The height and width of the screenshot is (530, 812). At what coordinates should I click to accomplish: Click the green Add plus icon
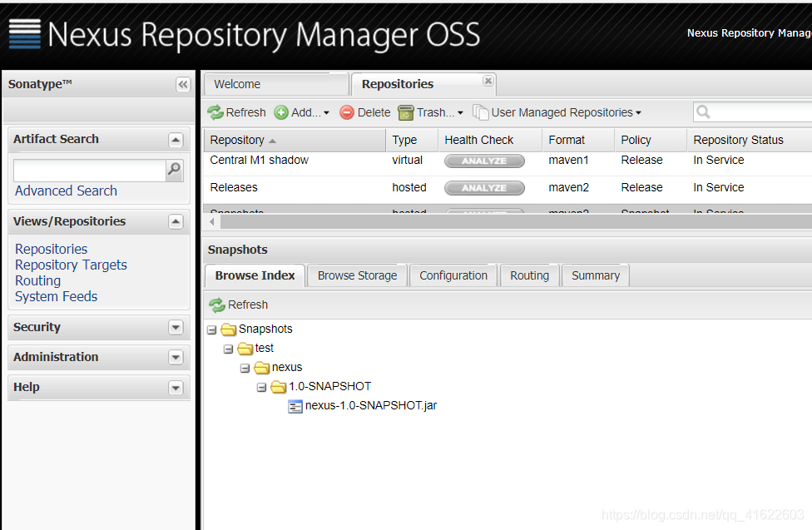[x=281, y=112]
